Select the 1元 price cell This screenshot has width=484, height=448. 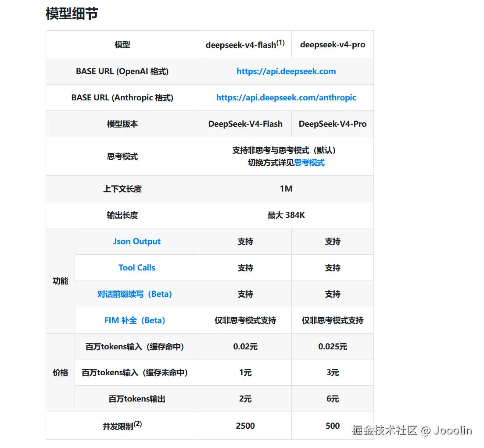pos(245,373)
